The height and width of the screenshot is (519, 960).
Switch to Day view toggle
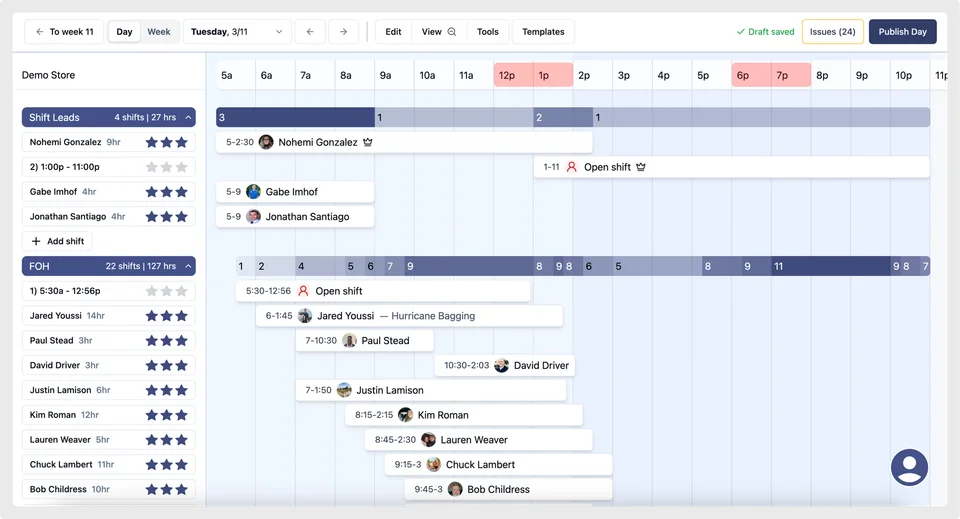(124, 32)
